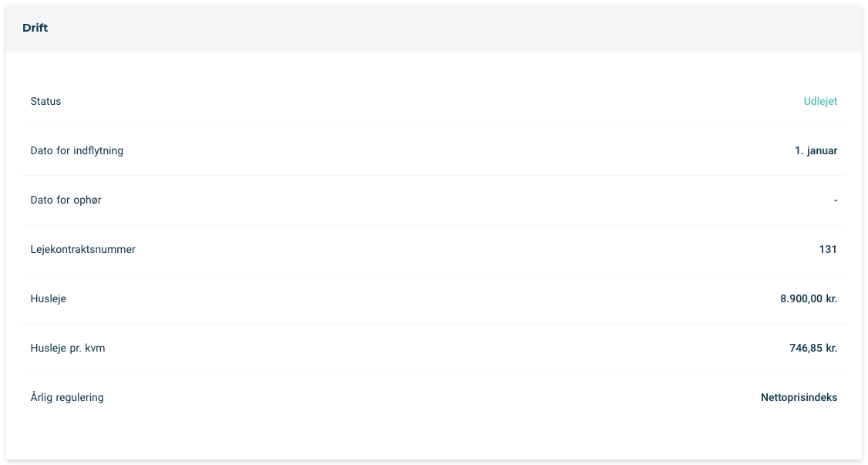Image resolution: width=868 pixels, height=465 pixels.
Task: Click the Lejekontraktsnummer label
Action: pos(83,249)
